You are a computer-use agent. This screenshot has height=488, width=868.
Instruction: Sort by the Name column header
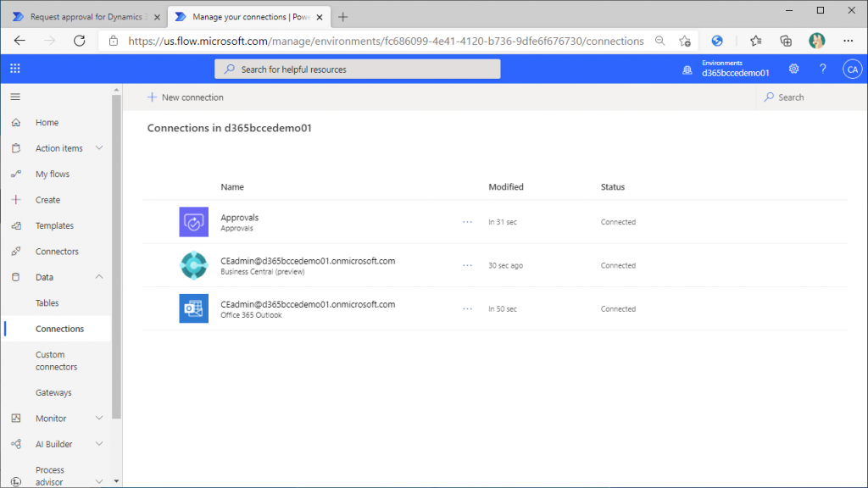(x=232, y=187)
